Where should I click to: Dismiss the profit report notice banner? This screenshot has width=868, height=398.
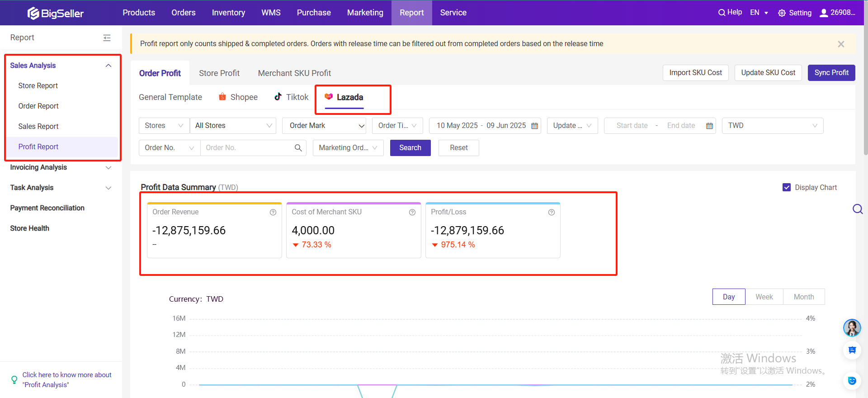coord(841,44)
